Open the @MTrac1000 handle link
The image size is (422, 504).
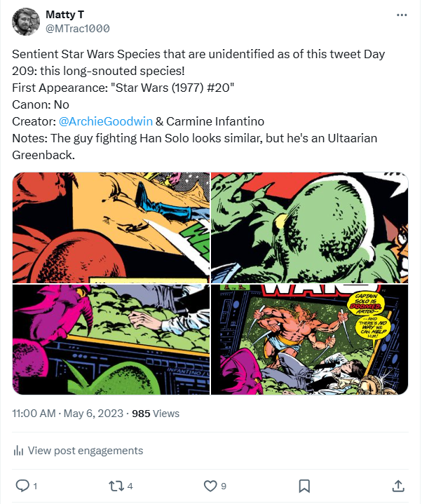[x=77, y=28]
